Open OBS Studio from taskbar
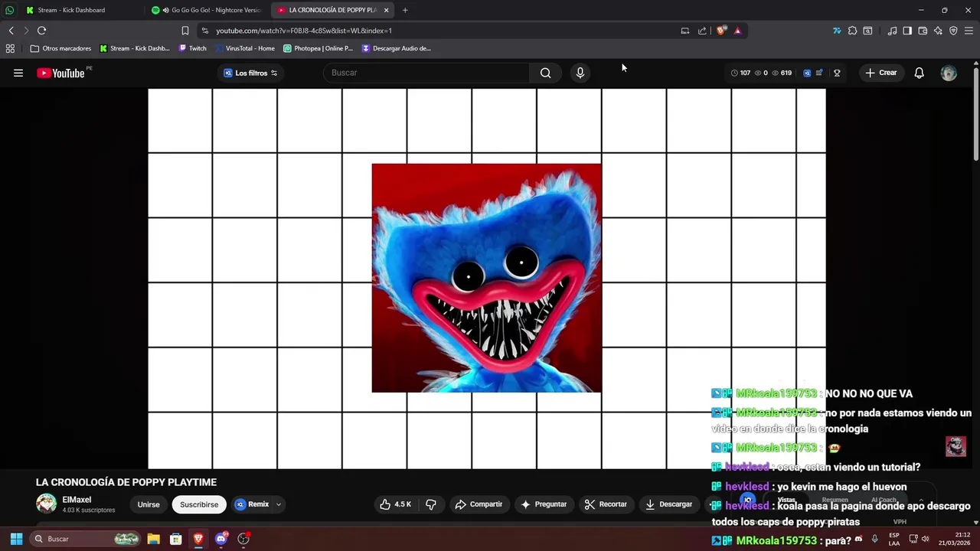This screenshot has height=551, width=980. click(243, 539)
